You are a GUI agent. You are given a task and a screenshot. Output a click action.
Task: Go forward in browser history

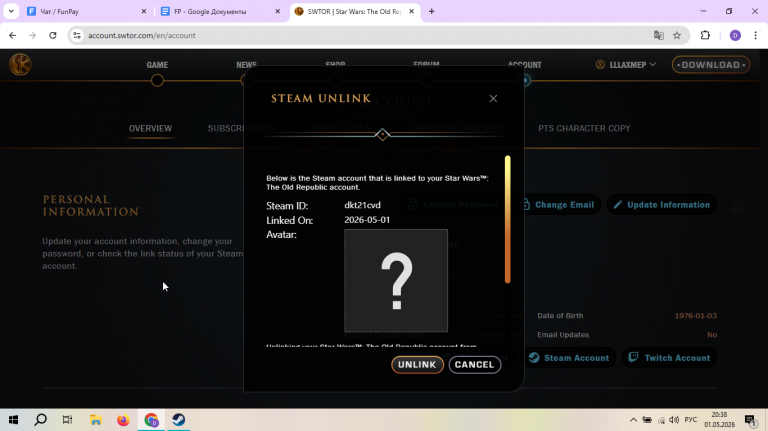coord(32,35)
